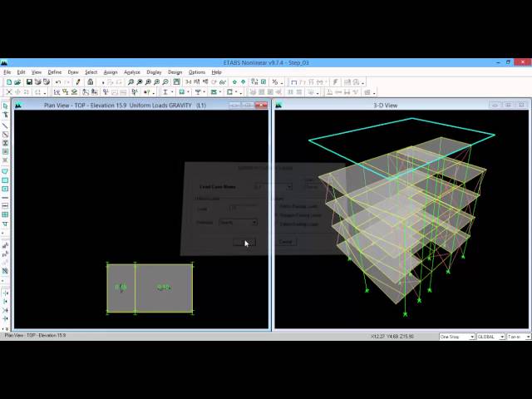Open the Display menu
This screenshot has width=532, height=399.
(154, 72)
